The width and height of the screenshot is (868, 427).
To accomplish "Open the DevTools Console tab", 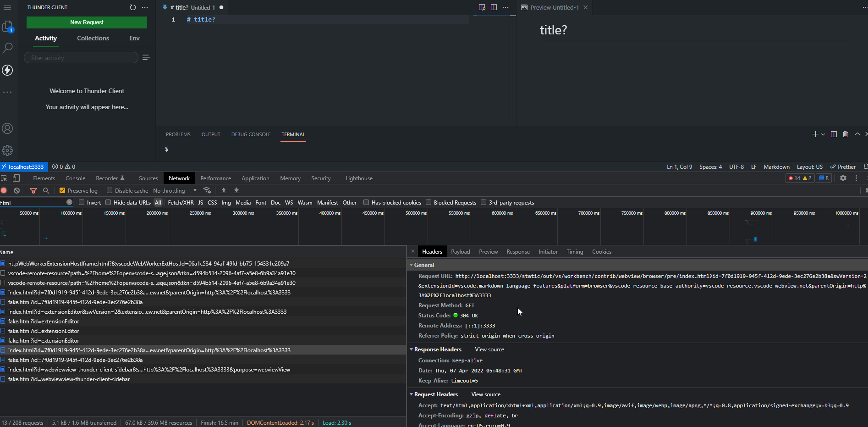I will click(x=76, y=178).
